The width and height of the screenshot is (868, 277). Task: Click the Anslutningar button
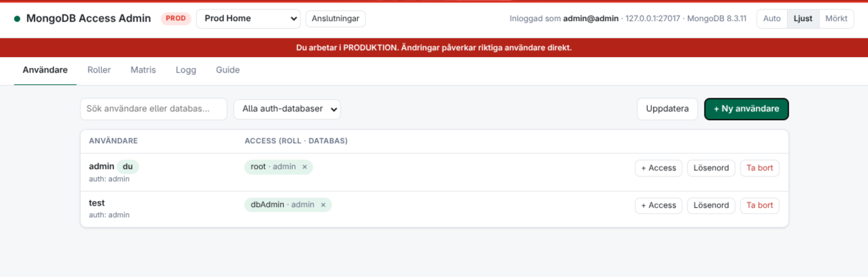[336, 19]
